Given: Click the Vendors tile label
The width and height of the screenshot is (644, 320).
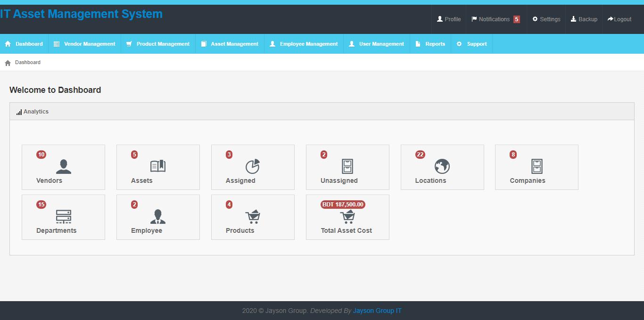Looking at the screenshot, I should 49,181.
